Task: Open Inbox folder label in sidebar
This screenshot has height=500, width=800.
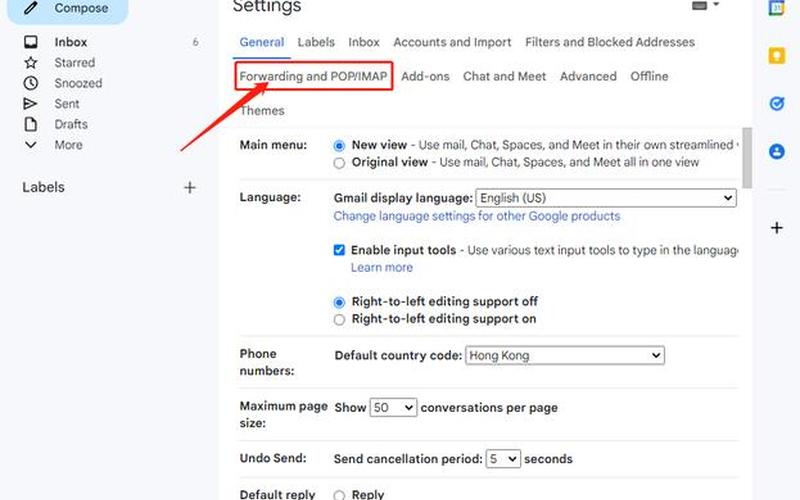Action: coord(70,42)
